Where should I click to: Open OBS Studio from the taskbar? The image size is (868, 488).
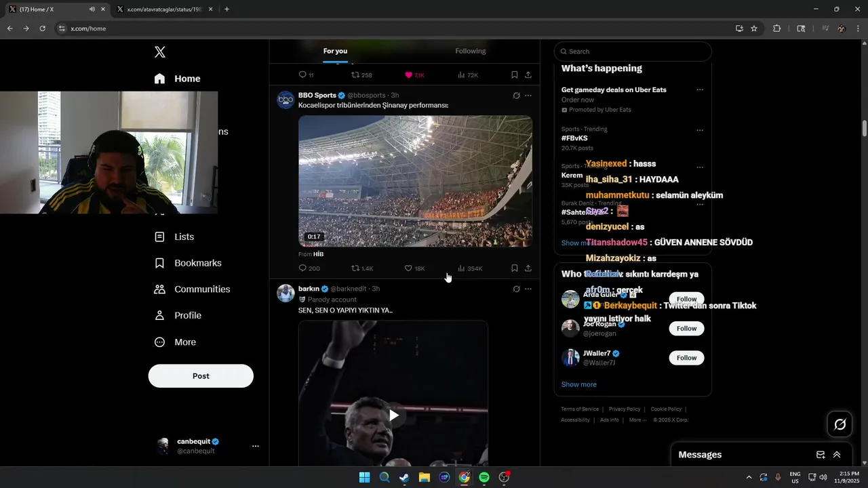tap(505, 477)
